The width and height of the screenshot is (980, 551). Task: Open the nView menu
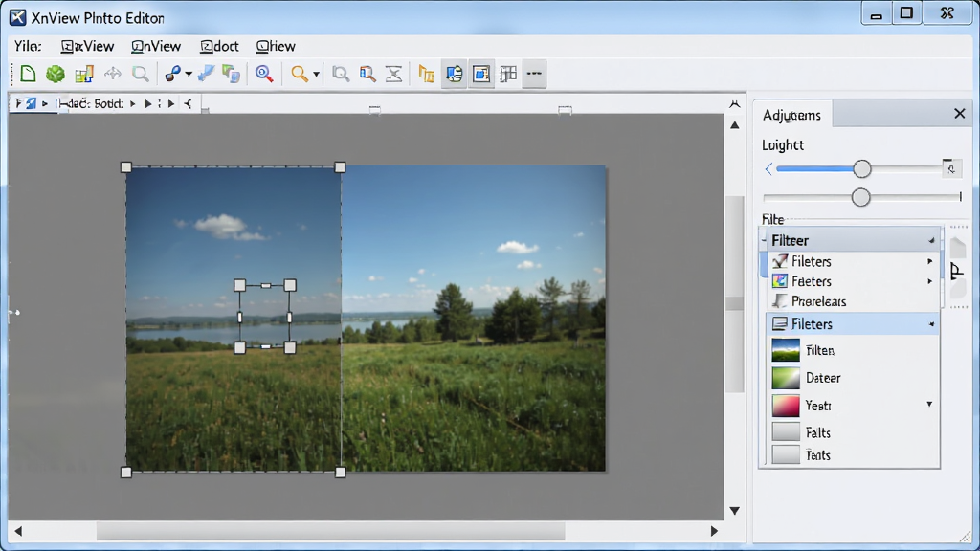pyautogui.click(x=156, y=46)
